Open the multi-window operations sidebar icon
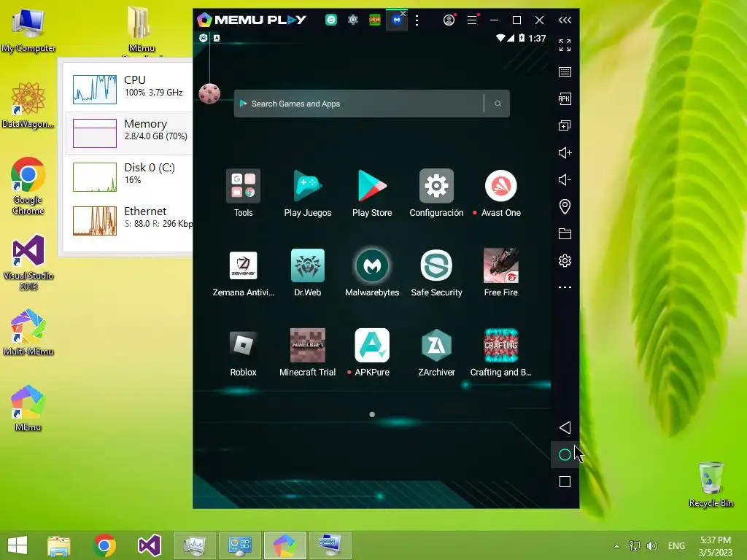The width and height of the screenshot is (747, 560). (565, 125)
